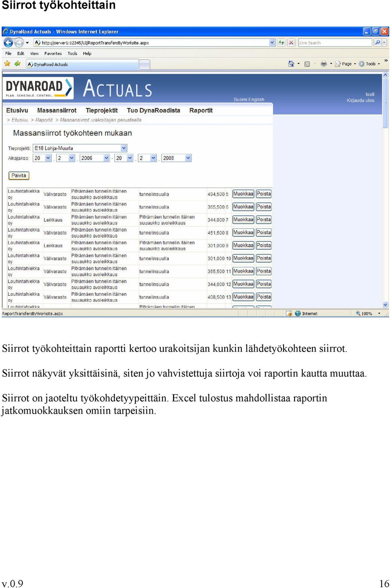
Task: Click the Raportit breadcrumb link
Action: coord(44,120)
